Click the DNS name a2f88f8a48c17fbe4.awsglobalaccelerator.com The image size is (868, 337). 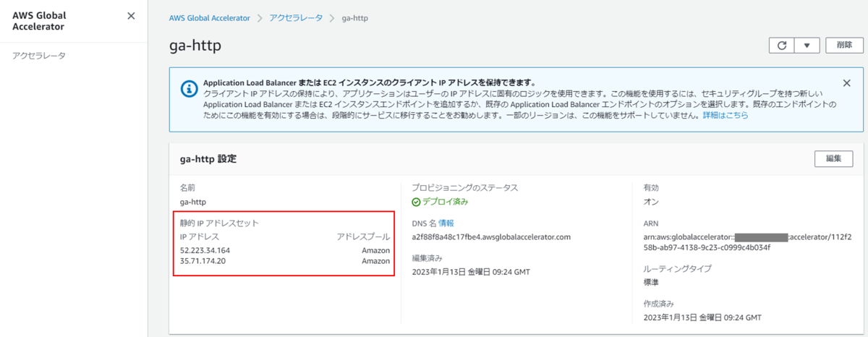click(x=491, y=236)
